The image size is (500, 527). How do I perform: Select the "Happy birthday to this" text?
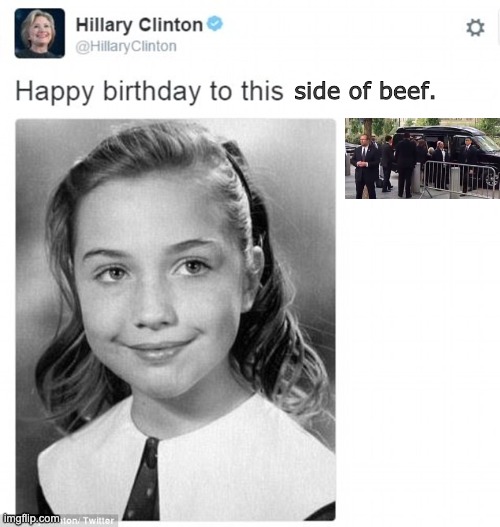tap(149, 91)
